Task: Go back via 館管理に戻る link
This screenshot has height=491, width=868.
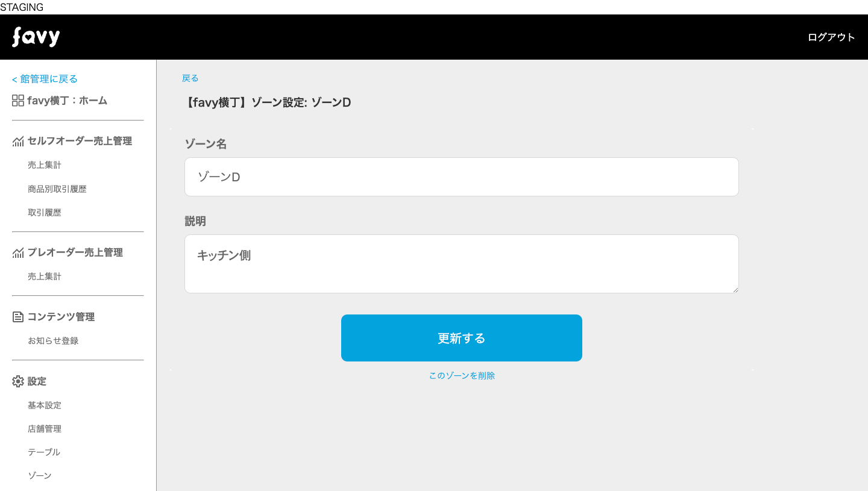Action: [x=45, y=79]
